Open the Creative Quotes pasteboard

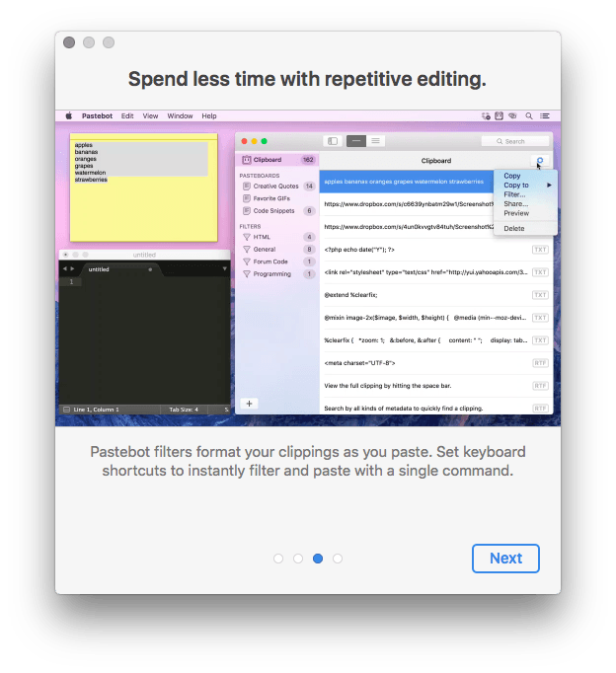pos(276,186)
